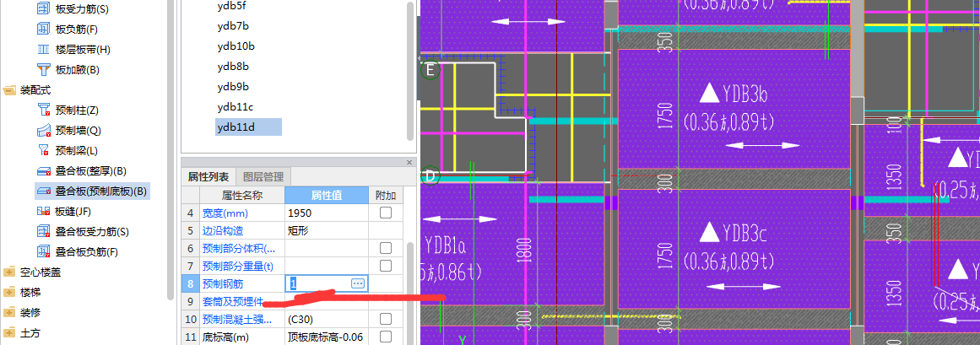Select the 叠合板(整厚)(B) component icon
The width and height of the screenshot is (980, 345).
pyautogui.click(x=43, y=170)
